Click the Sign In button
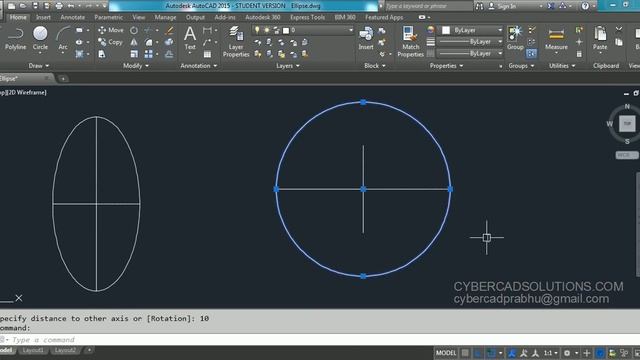 pyautogui.click(x=503, y=6)
